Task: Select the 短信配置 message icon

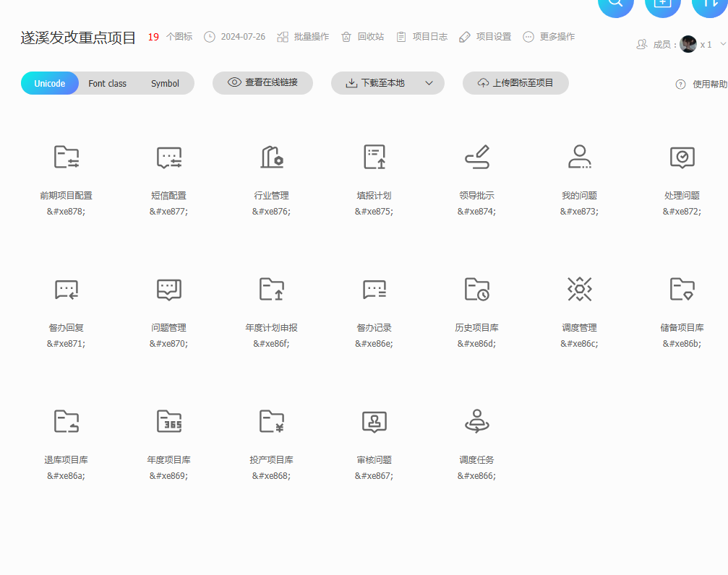Action: coord(169,157)
